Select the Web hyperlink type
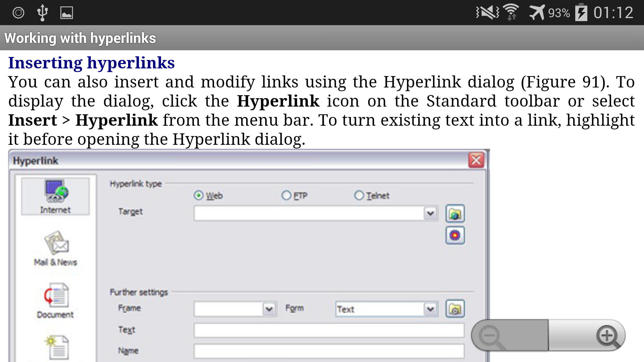Image resolution: width=644 pixels, height=362 pixels. [199, 195]
